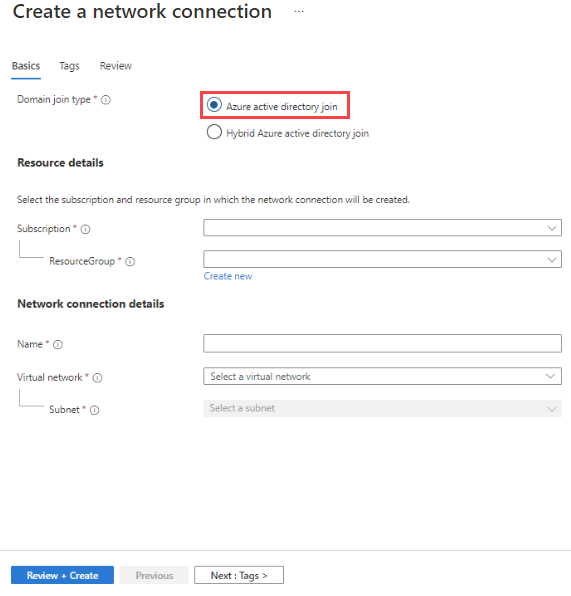Expand the Subscription dropdown
Screen dimensions: 571x596
pyautogui.click(x=382, y=228)
